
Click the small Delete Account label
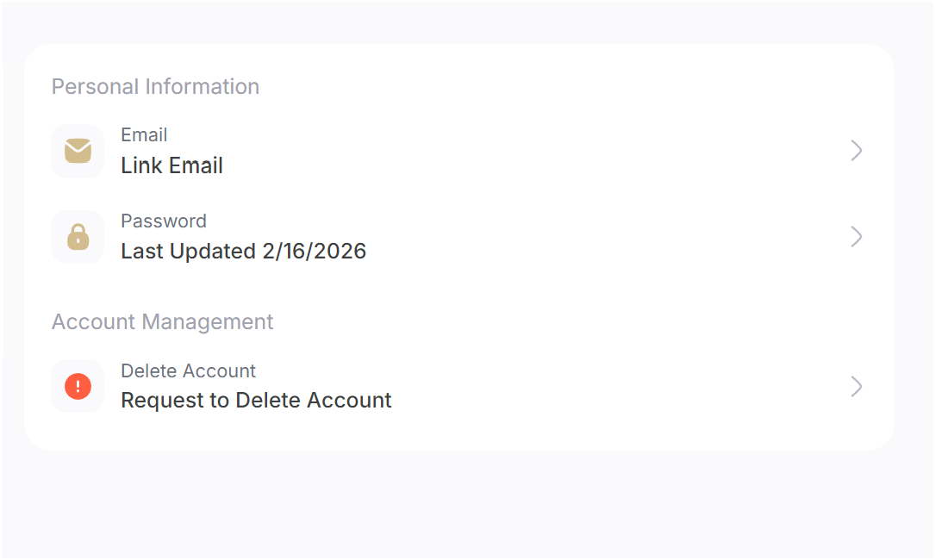(188, 371)
